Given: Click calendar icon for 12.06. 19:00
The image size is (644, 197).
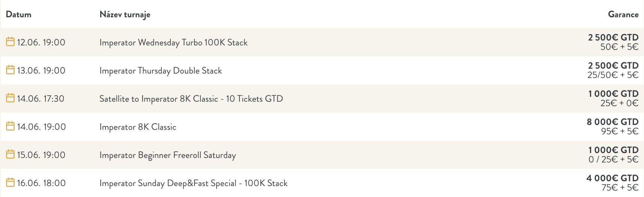Looking at the screenshot, I should [x=11, y=42].
